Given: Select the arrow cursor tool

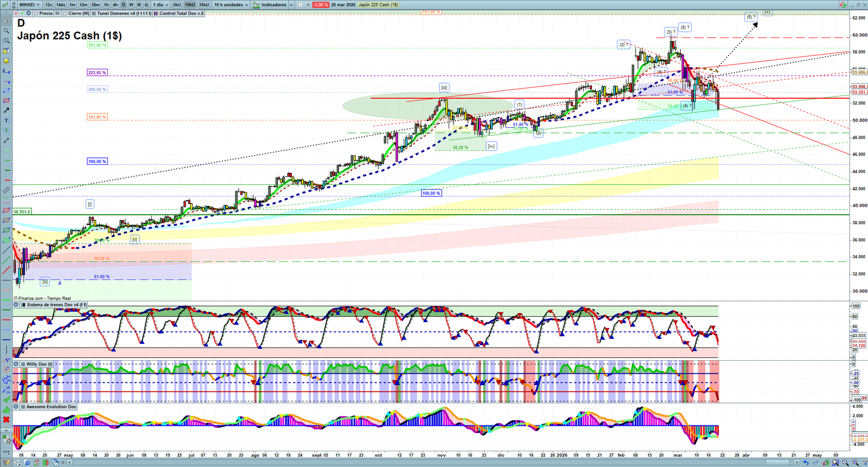Looking at the screenshot, I should coord(6,21).
